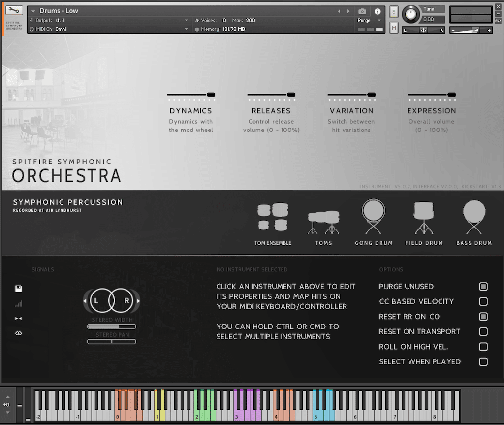Toggle Reset RR on C0 checkbox
Image resolution: width=504 pixels, height=425 pixels.
(483, 317)
